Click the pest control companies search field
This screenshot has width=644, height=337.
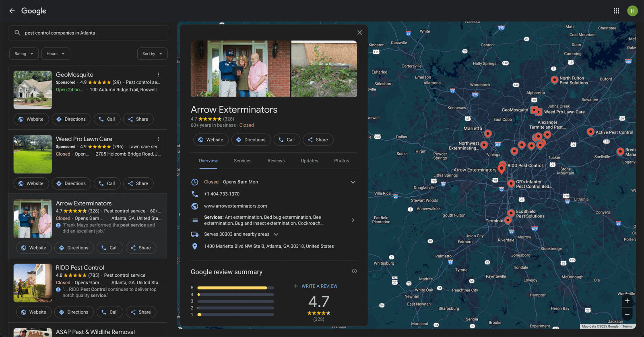click(x=89, y=33)
